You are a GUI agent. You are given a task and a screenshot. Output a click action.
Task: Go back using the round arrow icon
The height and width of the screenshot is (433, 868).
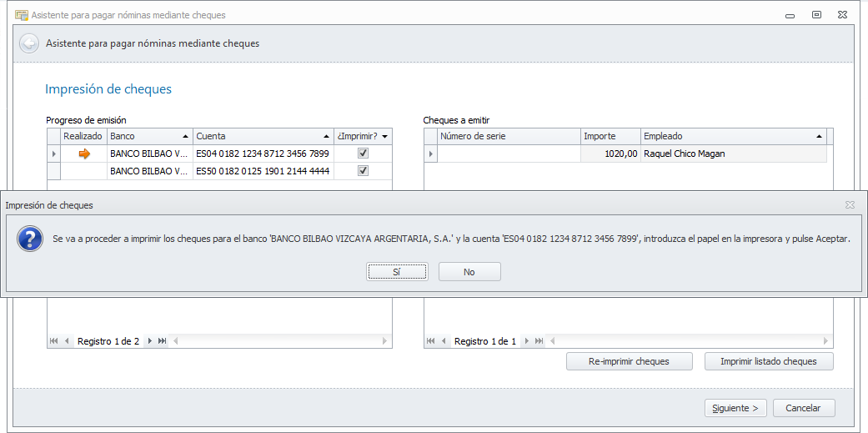(29, 43)
